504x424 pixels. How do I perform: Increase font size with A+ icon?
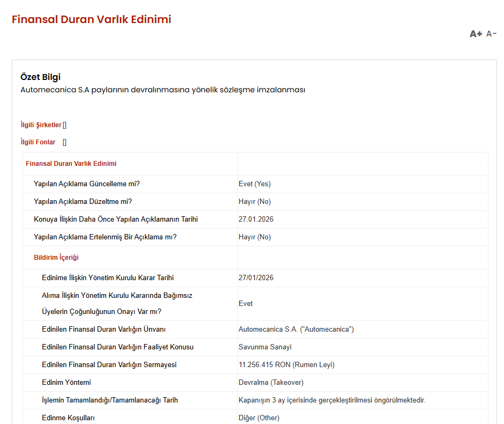tap(476, 34)
